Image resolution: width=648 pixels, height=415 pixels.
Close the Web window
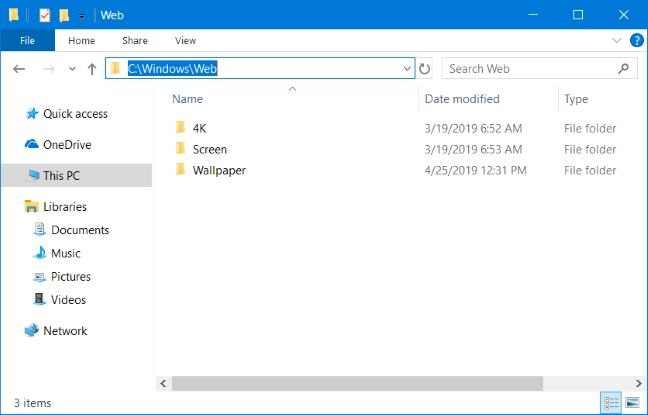(x=624, y=15)
